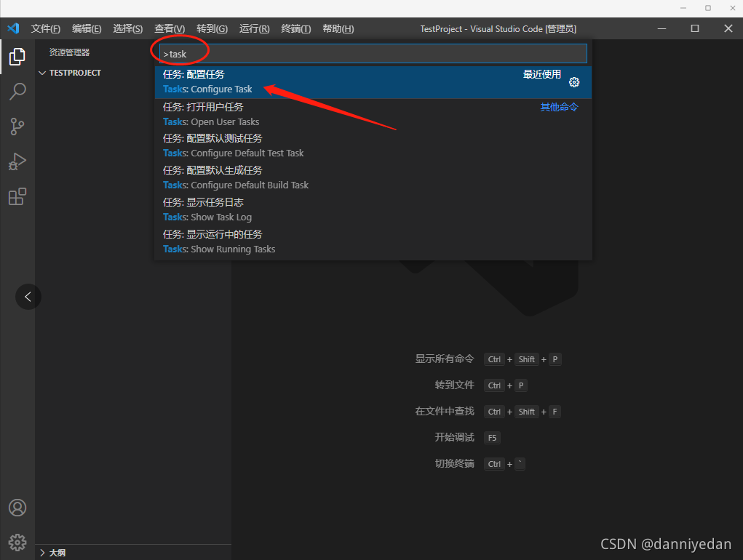Open the Source Control view icon

(x=17, y=127)
